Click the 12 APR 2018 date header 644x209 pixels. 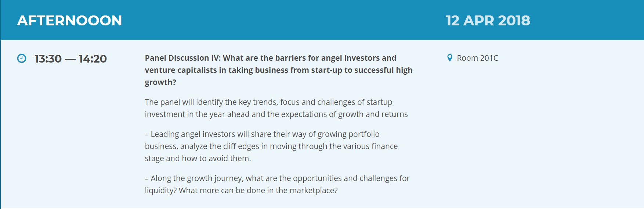[488, 21]
